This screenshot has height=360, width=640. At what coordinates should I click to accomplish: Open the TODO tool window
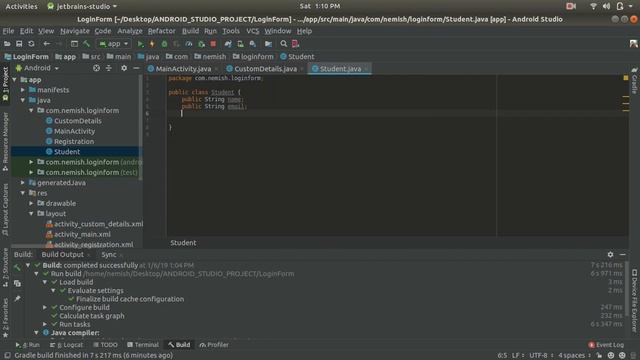coord(105,345)
